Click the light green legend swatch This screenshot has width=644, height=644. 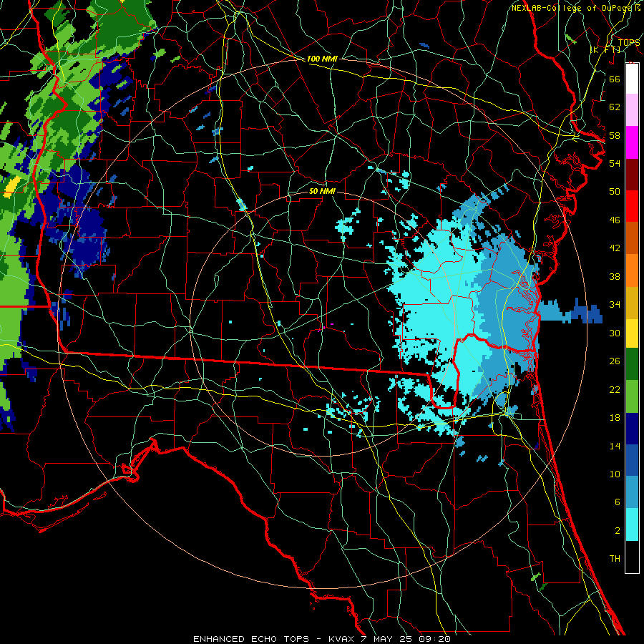click(x=632, y=396)
